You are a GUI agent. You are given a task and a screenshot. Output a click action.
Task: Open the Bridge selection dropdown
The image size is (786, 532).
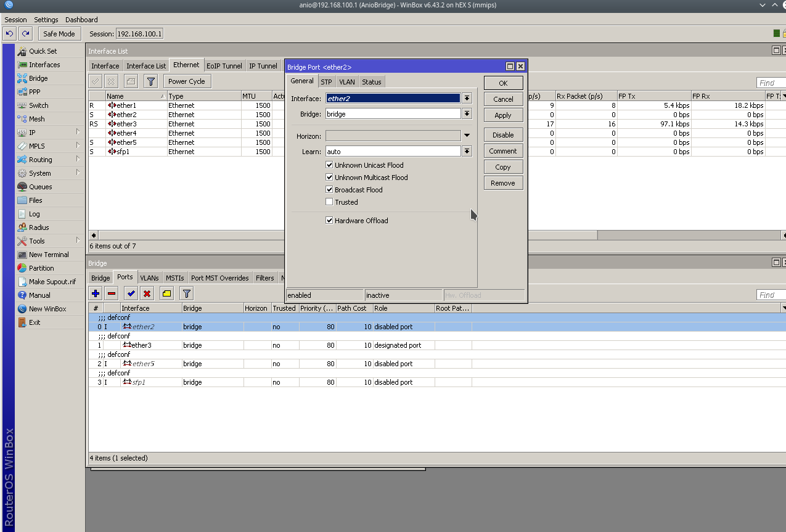(x=467, y=114)
